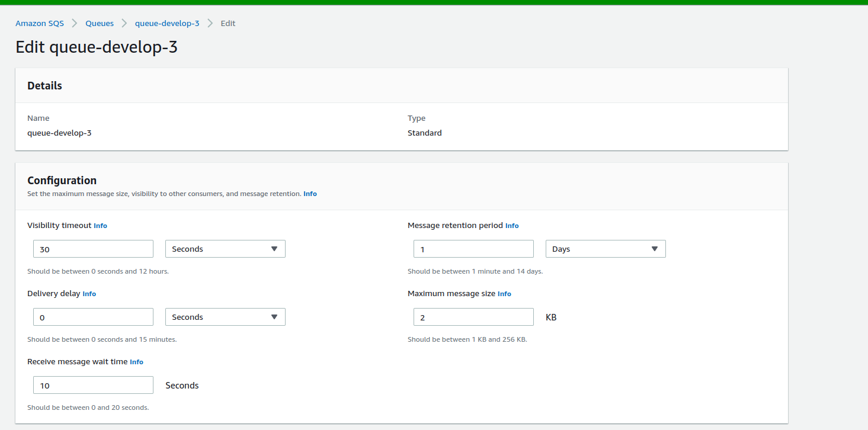Open the Queues breadcrumb link
Screen dimensions: 868x430
click(99, 23)
